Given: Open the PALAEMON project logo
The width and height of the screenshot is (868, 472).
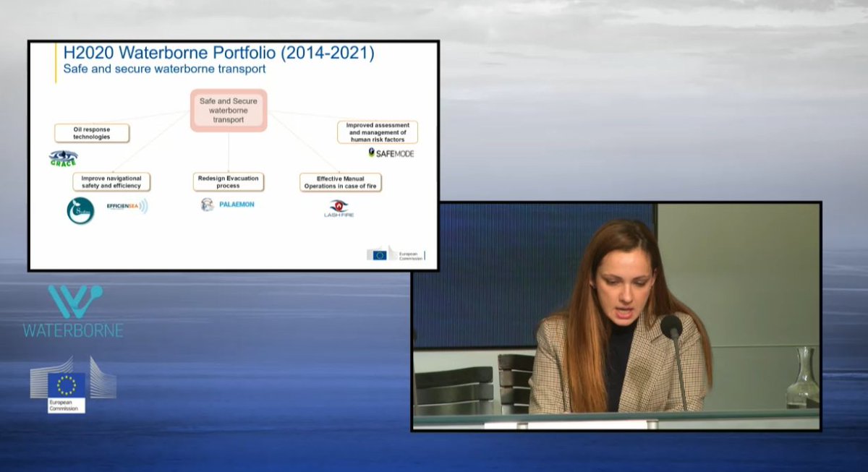Looking at the screenshot, I should click(x=227, y=205).
